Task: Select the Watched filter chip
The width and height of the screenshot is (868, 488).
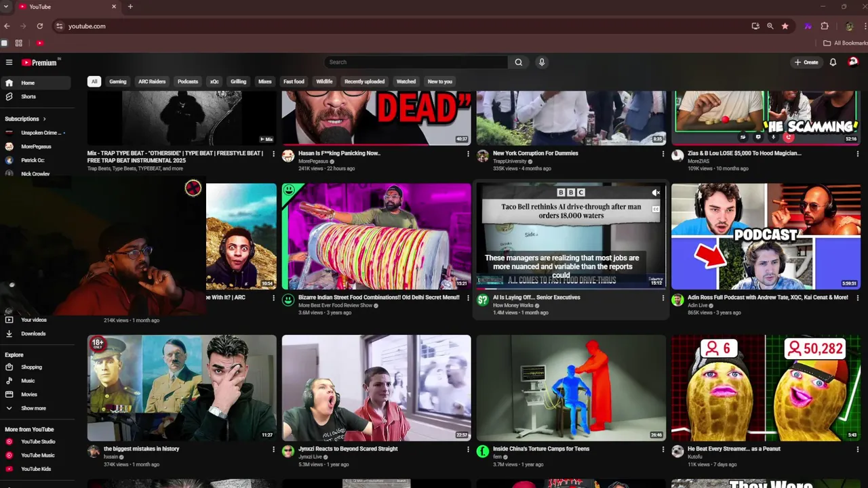Action: coord(406,81)
